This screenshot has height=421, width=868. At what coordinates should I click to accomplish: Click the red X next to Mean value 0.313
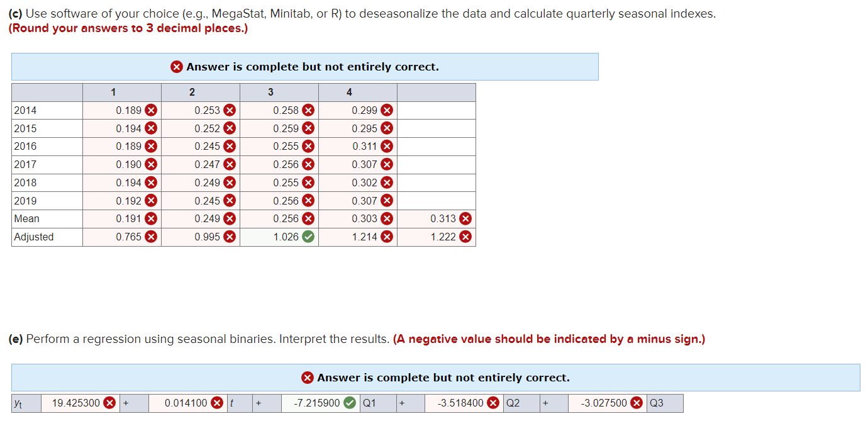click(465, 218)
